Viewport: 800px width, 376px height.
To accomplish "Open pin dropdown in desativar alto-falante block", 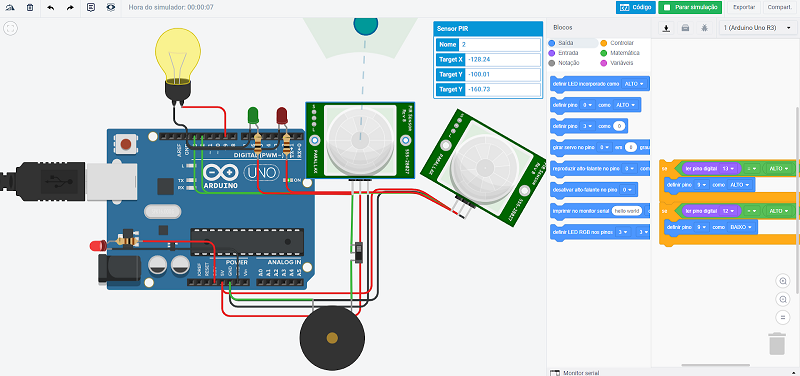I will (627, 190).
